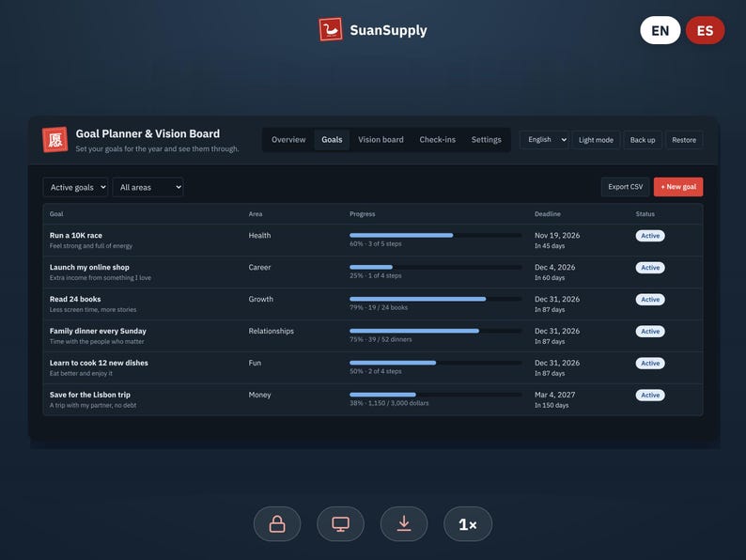Click the 'Career' area cell
Screen dimensions: 746x560
click(x=259, y=268)
